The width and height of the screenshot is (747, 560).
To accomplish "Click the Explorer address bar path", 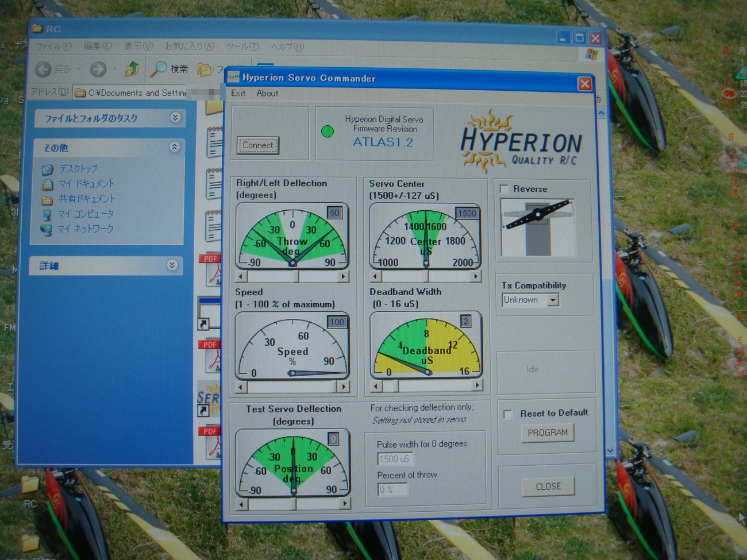I will pos(137,92).
